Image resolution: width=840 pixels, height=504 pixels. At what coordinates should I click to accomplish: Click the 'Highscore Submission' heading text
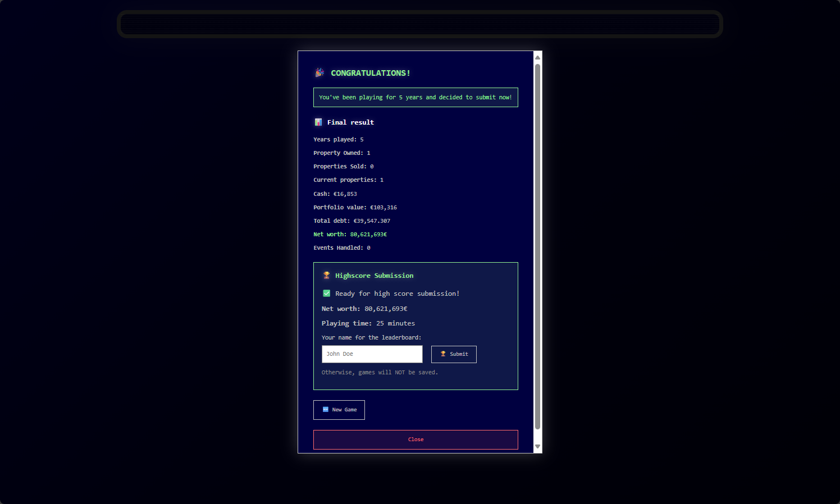tap(375, 276)
